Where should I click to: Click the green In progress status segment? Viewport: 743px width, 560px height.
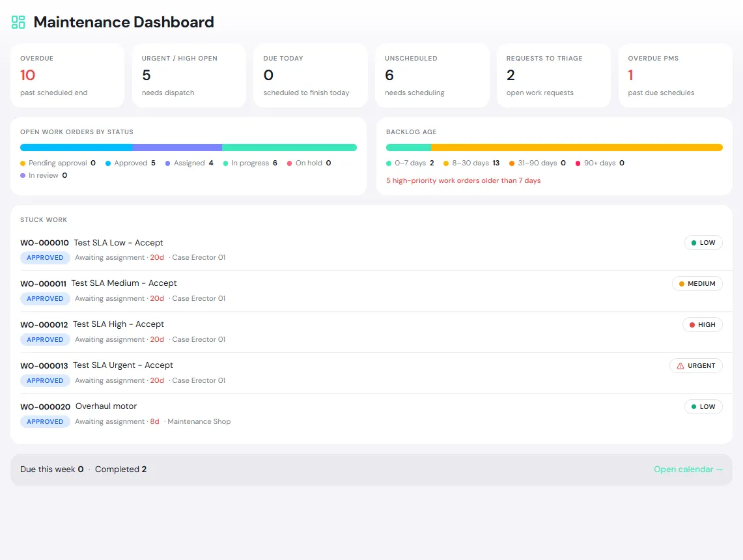[x=290, y=147]
